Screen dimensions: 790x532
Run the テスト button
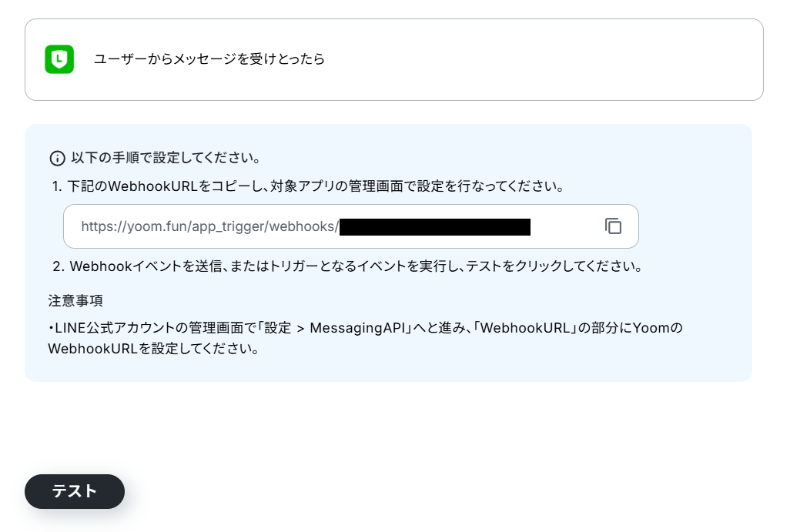point(75,491)
